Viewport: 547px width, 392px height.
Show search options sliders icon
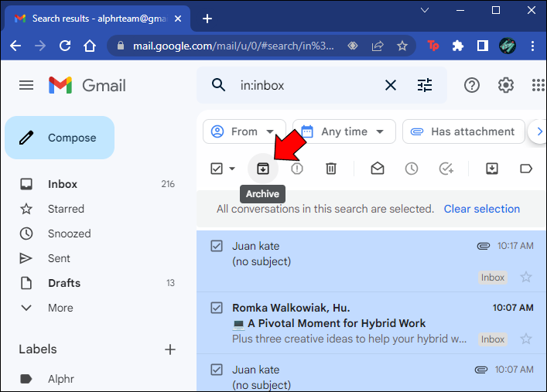pos(425,85)
